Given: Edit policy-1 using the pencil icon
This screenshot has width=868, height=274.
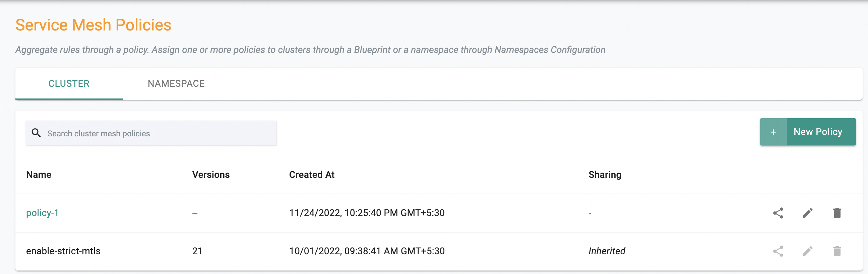Looking at the screenshot, I should [808, 213].
